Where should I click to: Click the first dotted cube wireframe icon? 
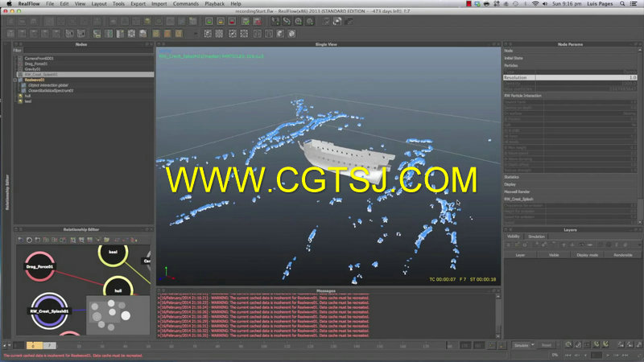point(208,34)
